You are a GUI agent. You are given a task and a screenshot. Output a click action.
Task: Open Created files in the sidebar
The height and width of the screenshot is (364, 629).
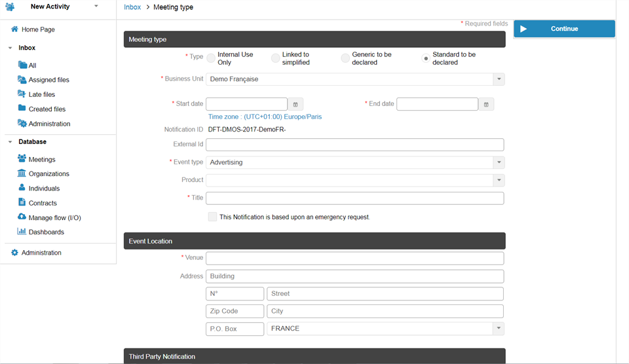[47, 109]
